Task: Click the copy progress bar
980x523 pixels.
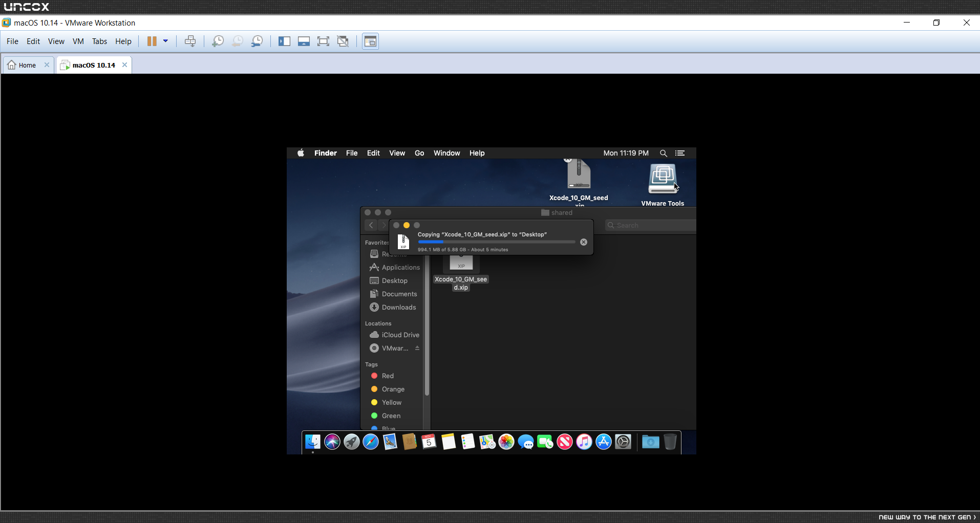Action: pos(497,242)
